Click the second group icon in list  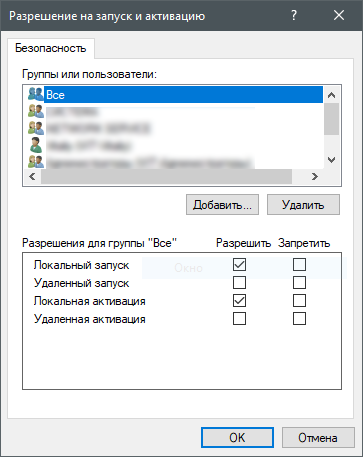36,111
